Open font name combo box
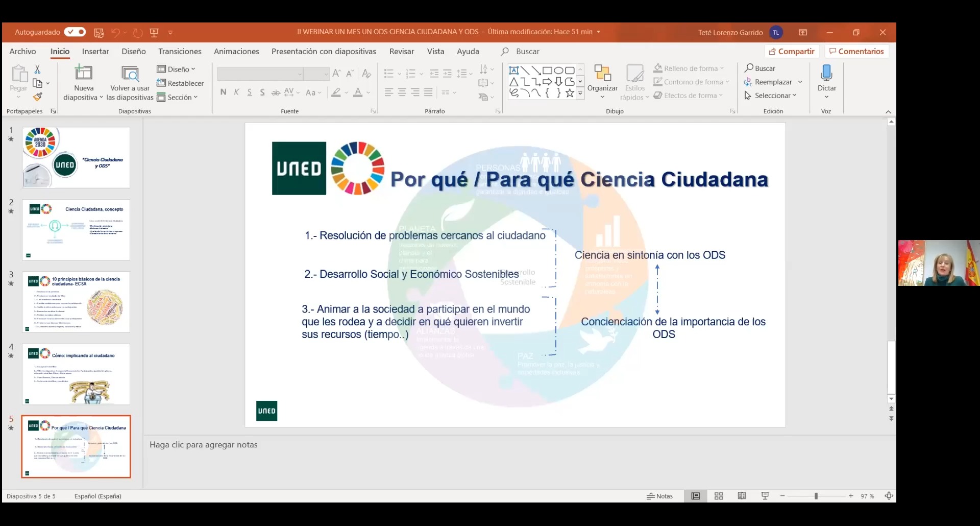The width and height of the screenshot is (980, 526). pyautogui.click(x=260, y=74)
